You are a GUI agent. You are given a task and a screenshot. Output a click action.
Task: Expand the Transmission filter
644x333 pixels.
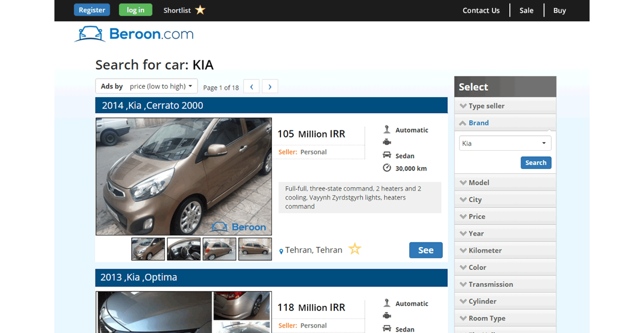pos(505,284)
